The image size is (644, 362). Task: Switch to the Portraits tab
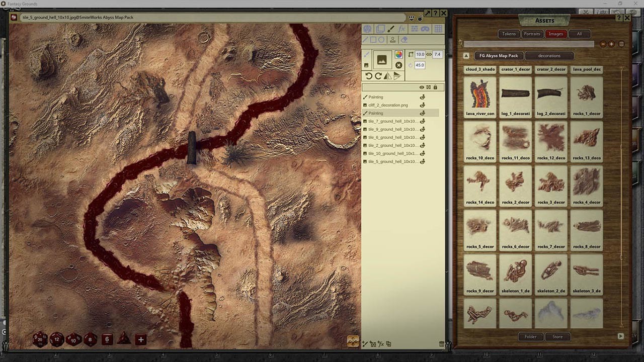click(532, 34)
